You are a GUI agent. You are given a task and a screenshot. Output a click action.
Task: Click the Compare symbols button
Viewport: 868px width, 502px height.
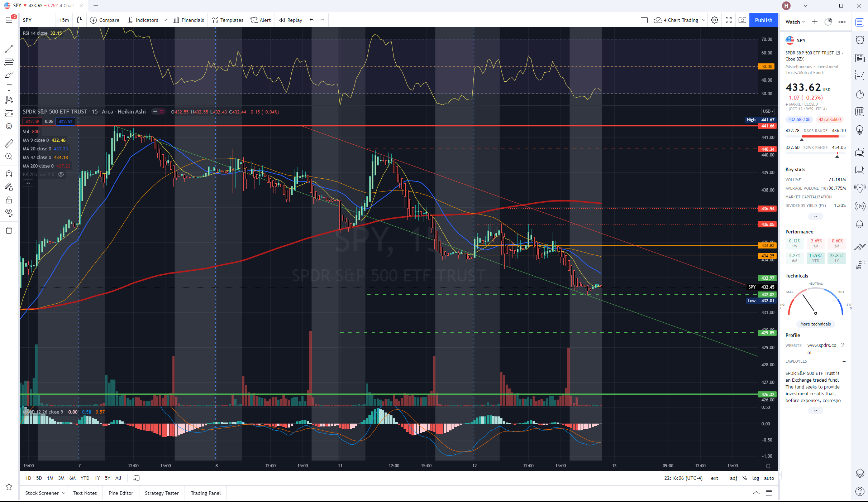click(105, 20)
